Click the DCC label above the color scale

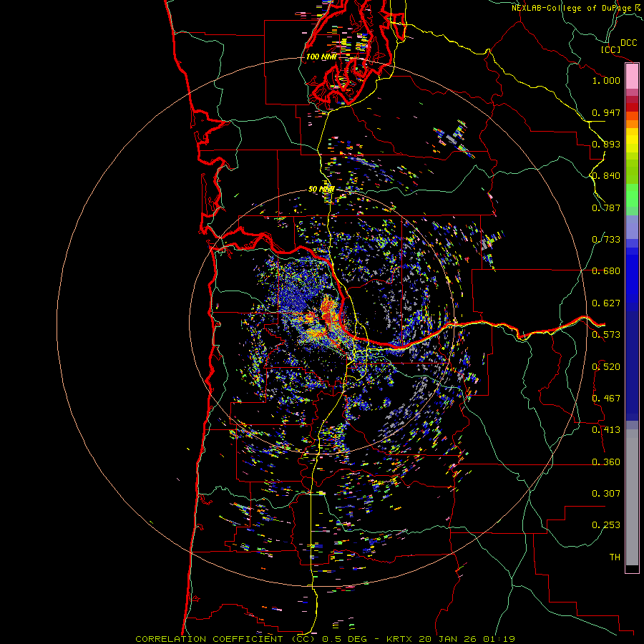pos(628,43)
